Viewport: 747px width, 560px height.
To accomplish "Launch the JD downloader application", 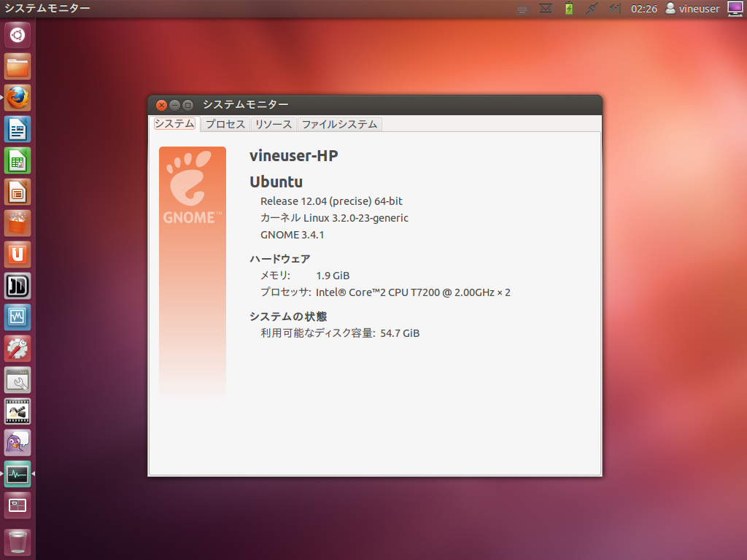I will click(18, 286).
